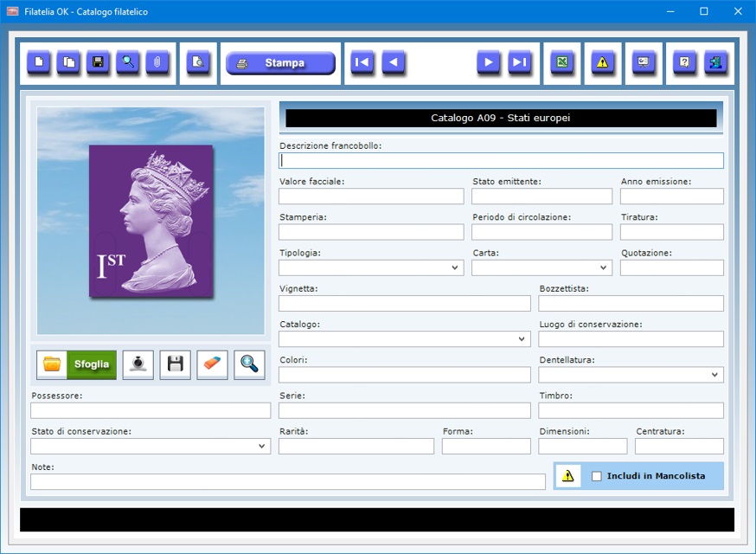The height and width of the screenshot is (554, 756).
Task: Focus the Forma field
Action: [486, 447]
